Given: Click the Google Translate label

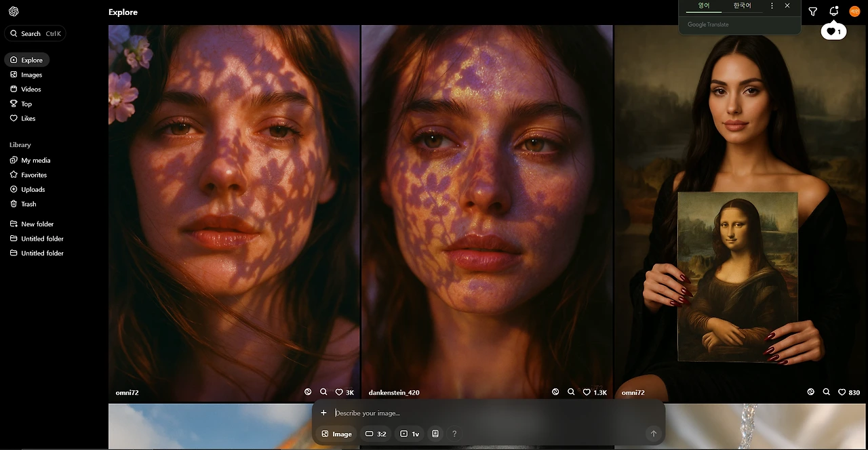Looking at the screenshot, I should (708, 24).
